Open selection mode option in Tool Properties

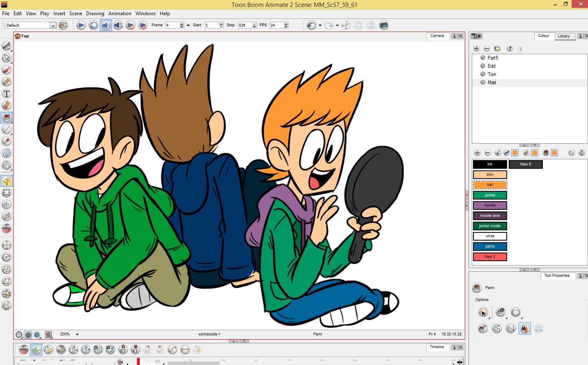483,312
